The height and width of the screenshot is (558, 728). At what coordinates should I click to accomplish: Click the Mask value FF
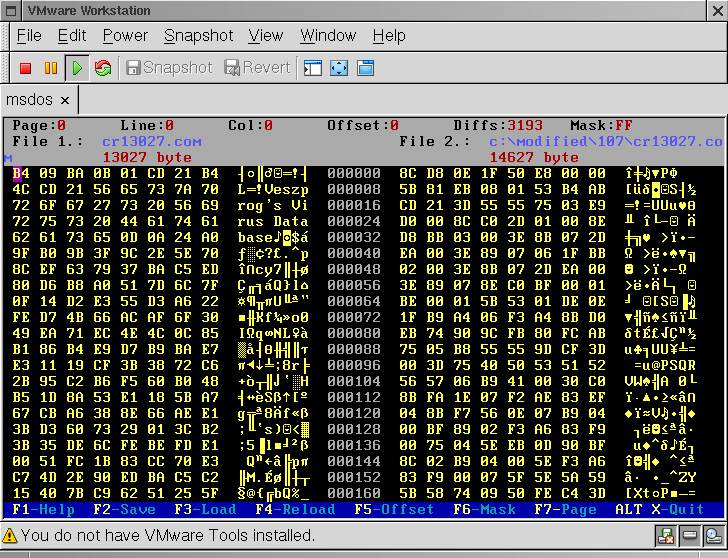(624, 125)
